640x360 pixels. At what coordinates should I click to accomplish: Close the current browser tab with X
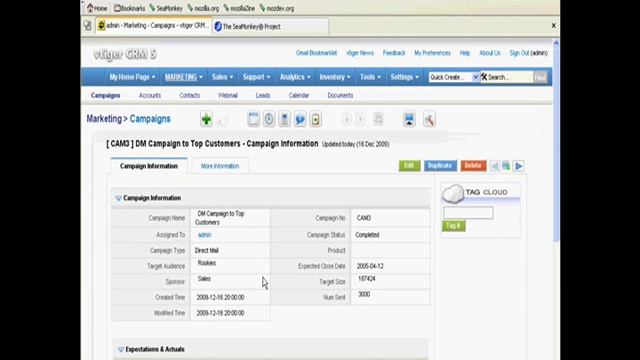tap(553, 25)
